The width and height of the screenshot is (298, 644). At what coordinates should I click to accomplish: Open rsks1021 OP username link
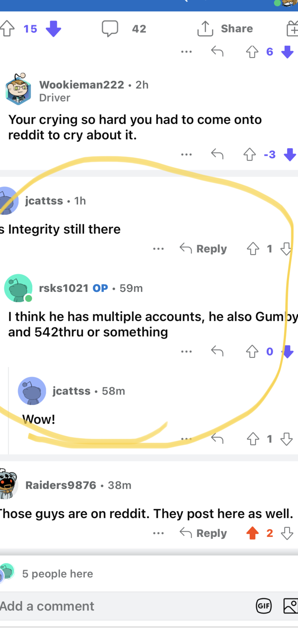click(x=64, y=288)
